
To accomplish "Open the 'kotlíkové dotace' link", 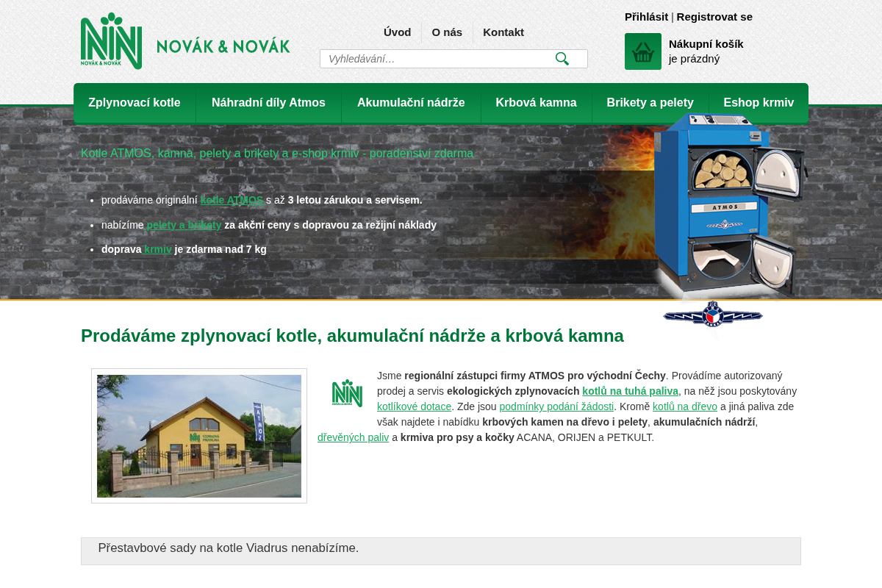I will click(x=414, y=406).
